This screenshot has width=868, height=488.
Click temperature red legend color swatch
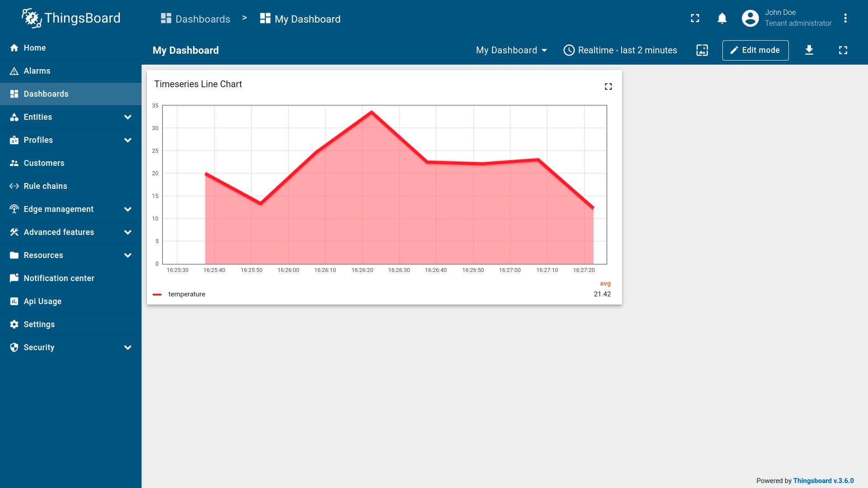(x=157, y=295)
